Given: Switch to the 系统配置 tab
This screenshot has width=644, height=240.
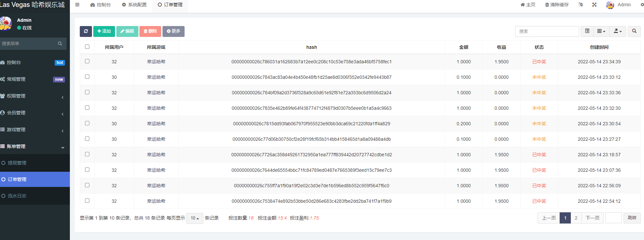Looking at the screenshot, I should pos(134,5).
